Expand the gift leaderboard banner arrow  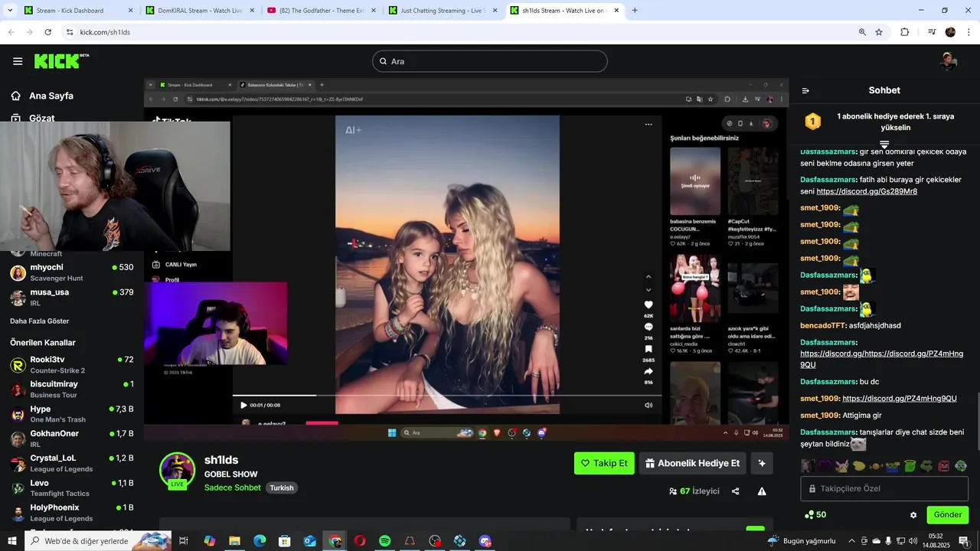(884, 144)
